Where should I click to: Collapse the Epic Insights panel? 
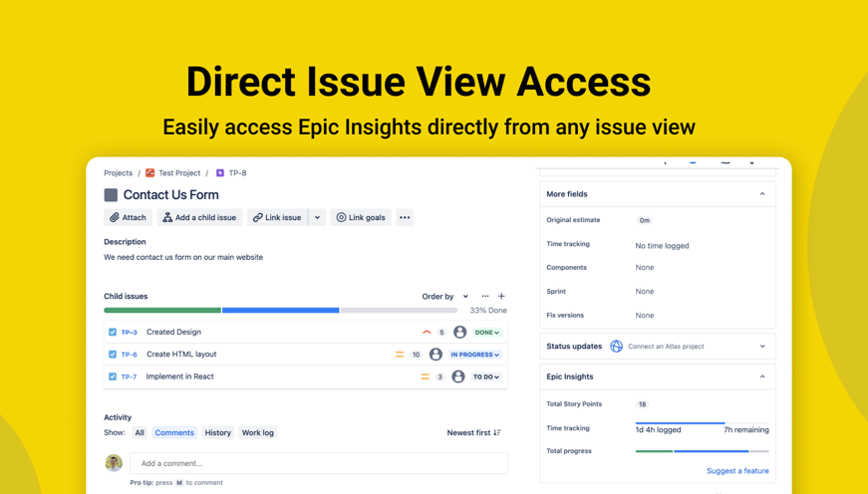pos(762,376)
